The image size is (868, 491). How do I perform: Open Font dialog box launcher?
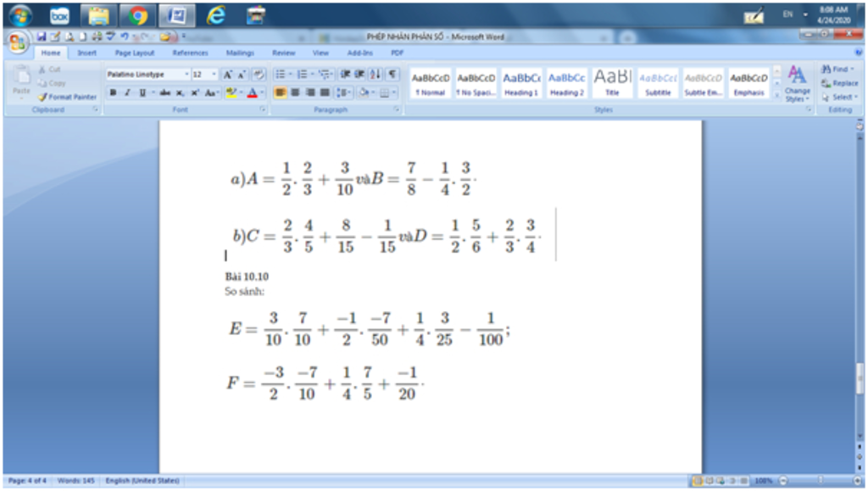263,109
